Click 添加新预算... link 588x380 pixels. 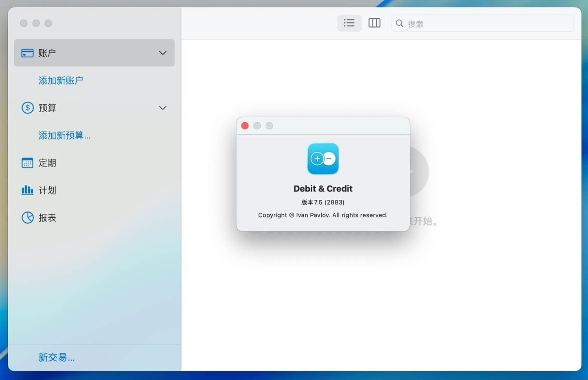click(x=64, y=135)
